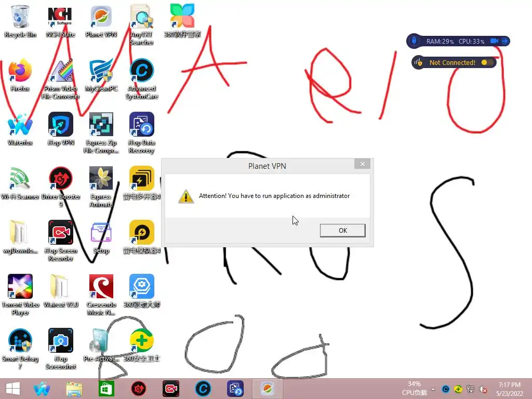532x399 pixels.
Task: Open Advanced SystemCare taskbar icon
Action: (203, 389)
